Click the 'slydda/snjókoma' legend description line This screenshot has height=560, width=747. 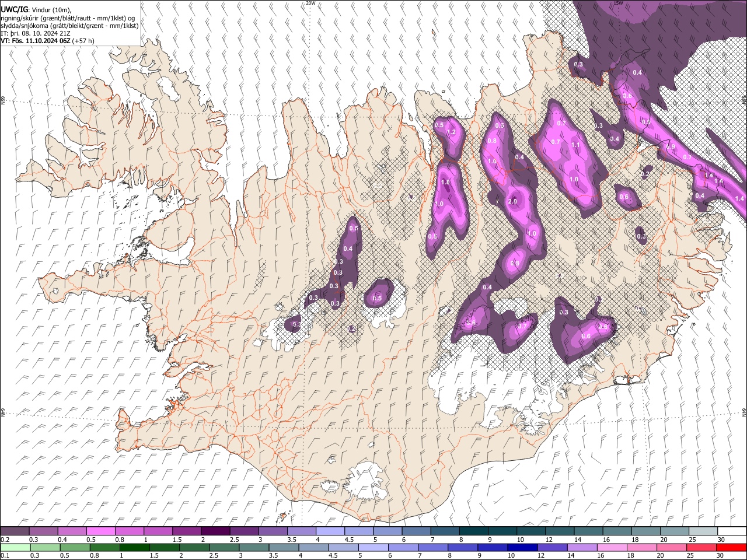(68, 26)
